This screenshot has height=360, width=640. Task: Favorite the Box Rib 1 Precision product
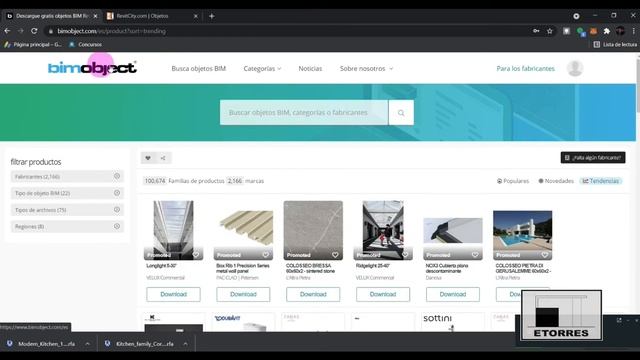tap(265, 255)
